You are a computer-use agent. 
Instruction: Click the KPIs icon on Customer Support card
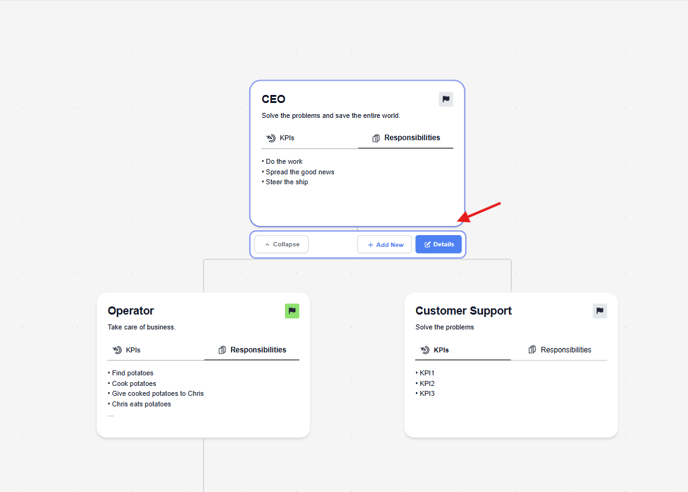click(425, 350)
